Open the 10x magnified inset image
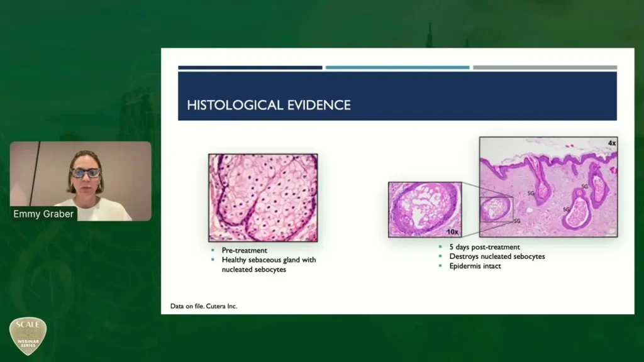The image size is (644, 362). (425, 209)
